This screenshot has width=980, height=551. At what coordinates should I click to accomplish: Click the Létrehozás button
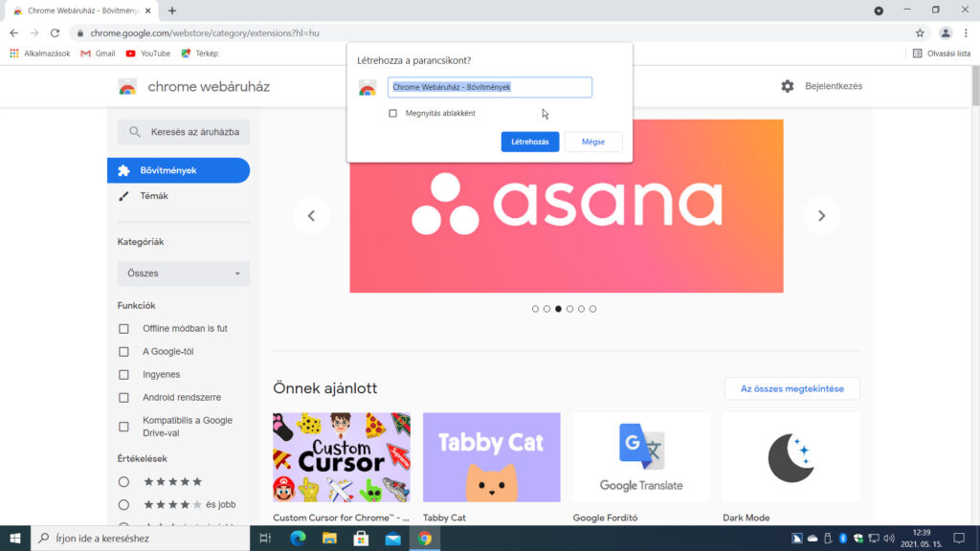click(x=530, y=142)
